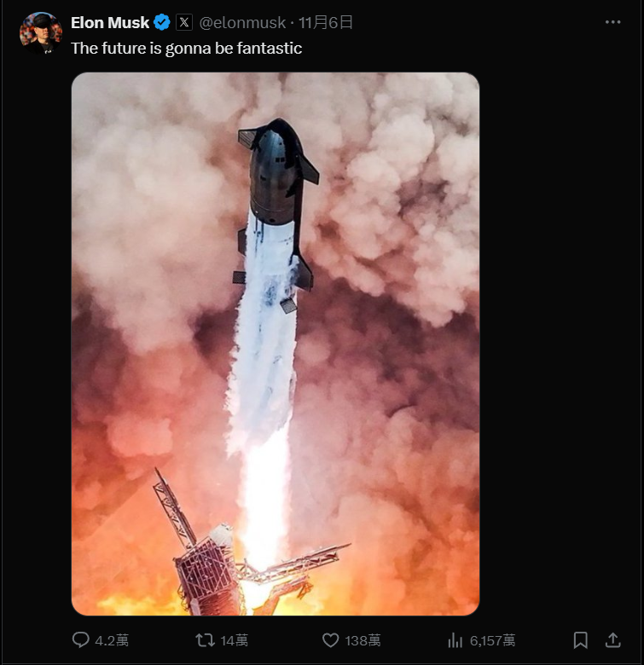
Task: Click the X affiliate badge icon
Action: [x=184, y=22]
